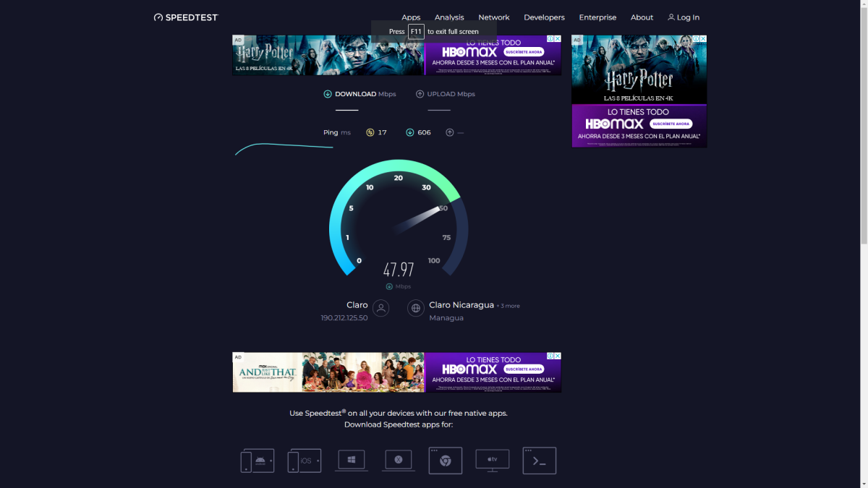
Task: Go to the Speedtest logo home link
Action: (186, 17)
